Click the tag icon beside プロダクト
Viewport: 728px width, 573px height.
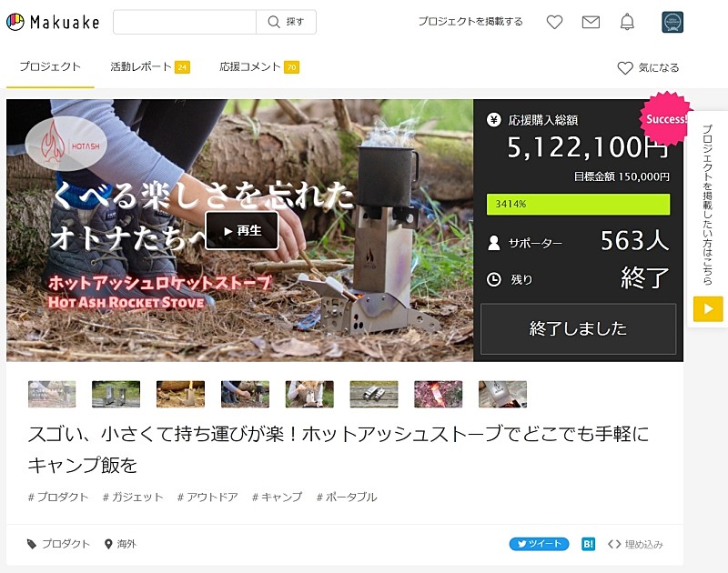click(x=32, y=544)
